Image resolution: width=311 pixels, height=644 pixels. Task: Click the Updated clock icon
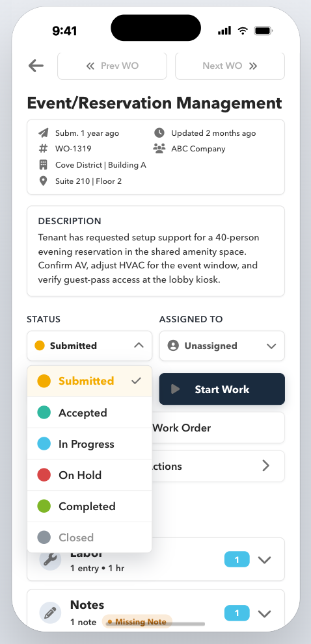click(x=159, y=133)
